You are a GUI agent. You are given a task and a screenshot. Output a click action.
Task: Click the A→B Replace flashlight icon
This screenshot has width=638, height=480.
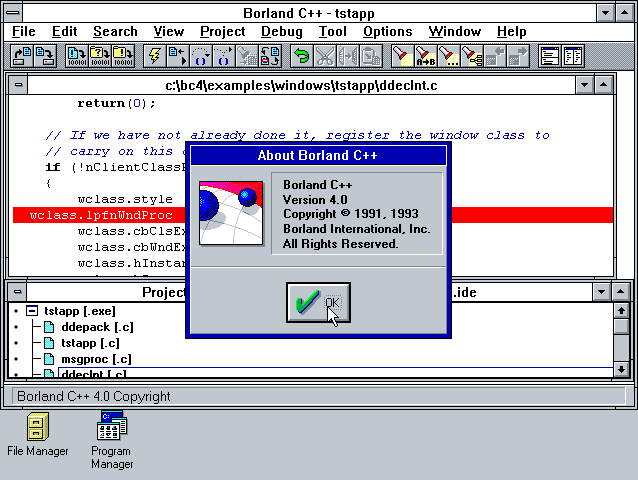coord(425,55)
